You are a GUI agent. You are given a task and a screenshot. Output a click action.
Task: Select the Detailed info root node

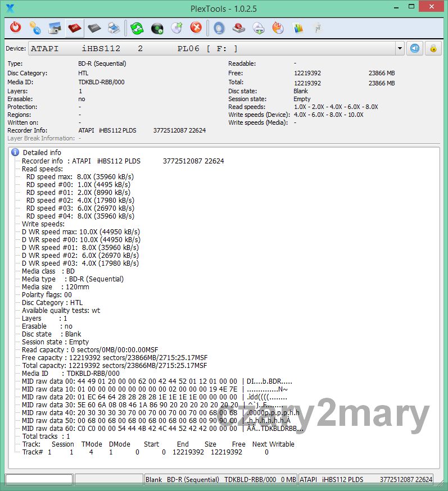[x=42, y=152]
